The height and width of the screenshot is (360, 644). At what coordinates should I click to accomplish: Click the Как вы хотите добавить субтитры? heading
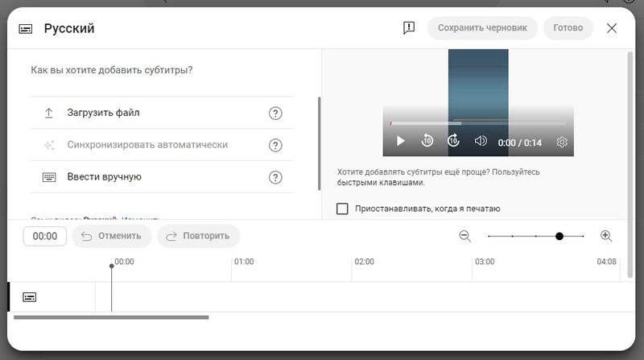[x=112, y=70]
